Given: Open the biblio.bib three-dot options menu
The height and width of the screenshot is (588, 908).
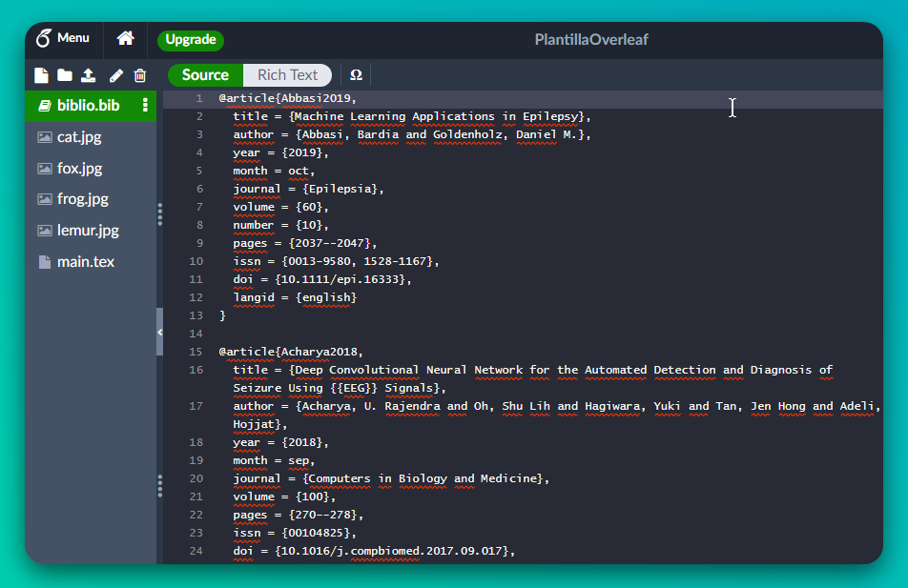Looking at the screenshot, I should [x=145, y=105].
